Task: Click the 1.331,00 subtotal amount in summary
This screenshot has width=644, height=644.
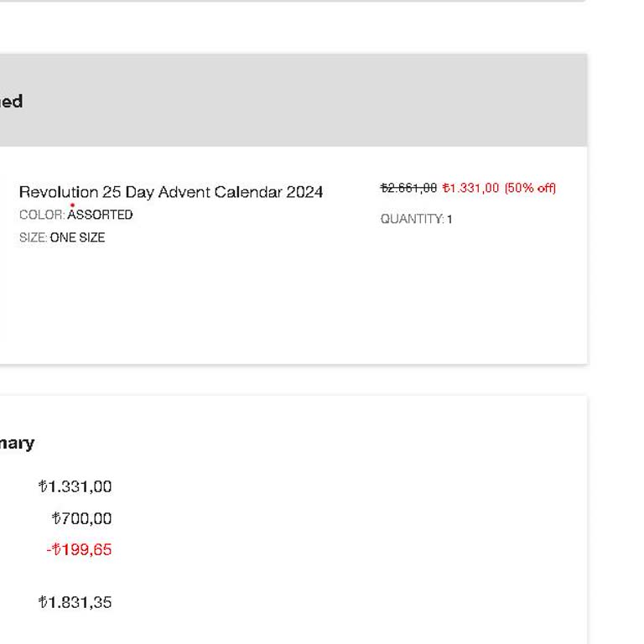Action: click(75, 486)
